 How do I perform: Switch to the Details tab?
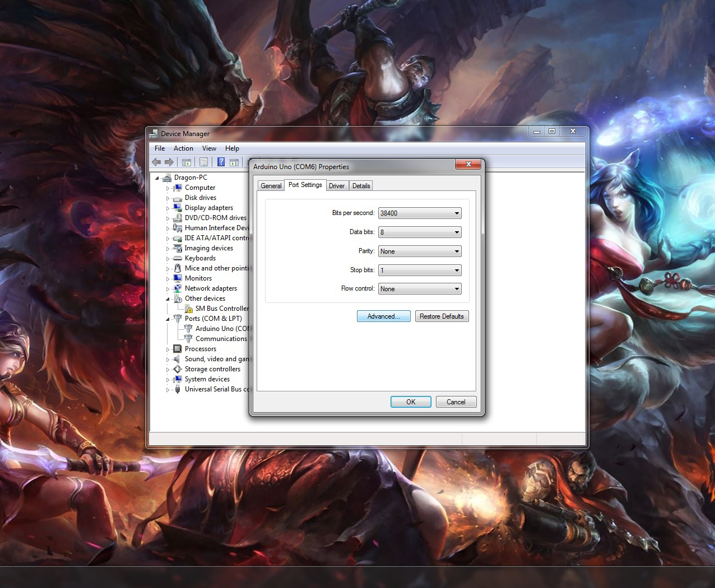pos(361,186)
